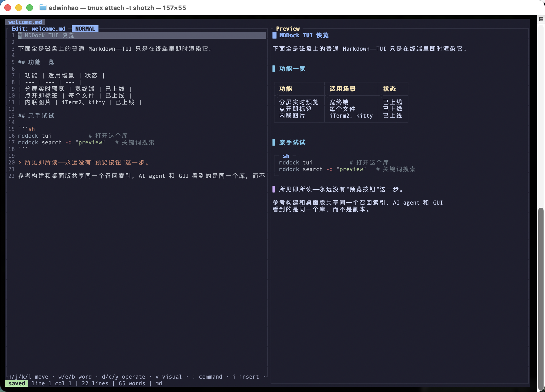The height and width of the screenshot is (392, 545).
Task: Click editor line 7 table header row
Action: (x=61, y=76)
